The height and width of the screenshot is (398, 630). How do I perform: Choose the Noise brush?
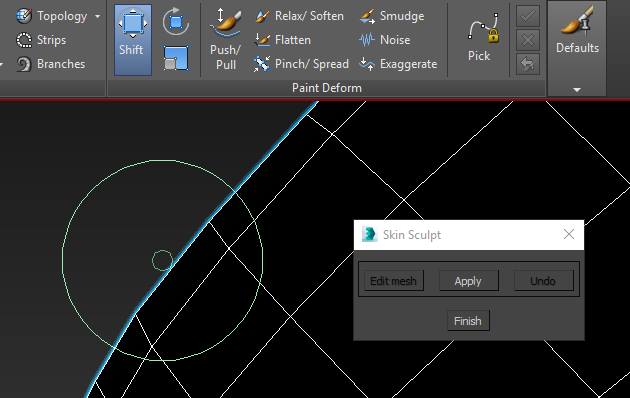(384, 40)
